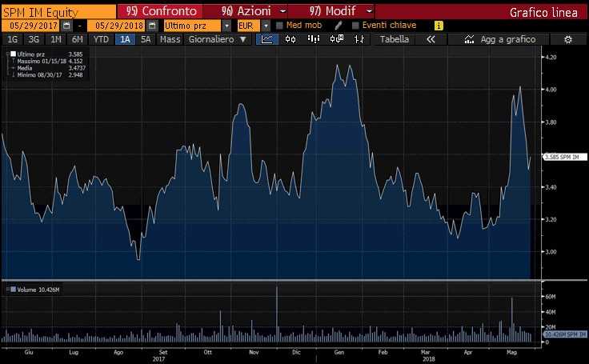
Task: Collapse the Volume legend expander
Action: click(x=8, y=290)
